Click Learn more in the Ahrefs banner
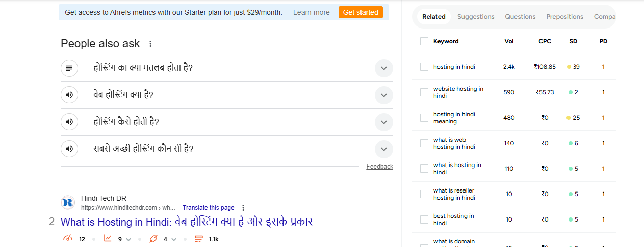The height and width of the screenshot is (247, 644). click(x=312, y=12)
